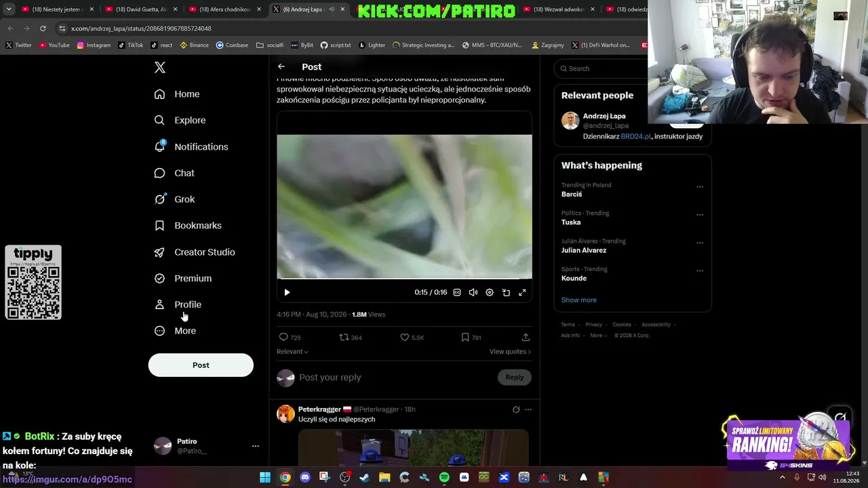Toggle closed captions on the video
The image size is (868, 488).
pos(457,293)
